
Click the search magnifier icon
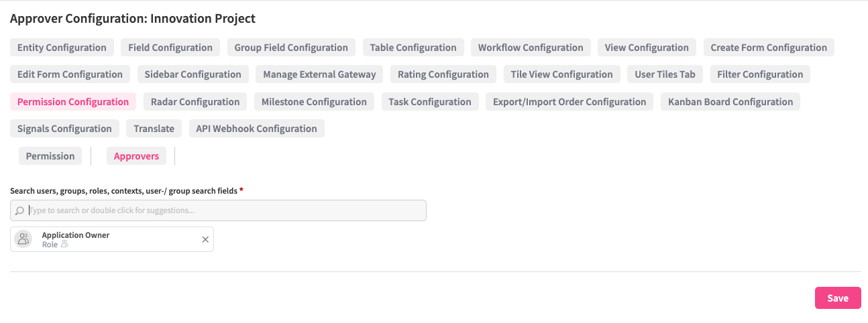pyautogui.click(x=20, y=210)
